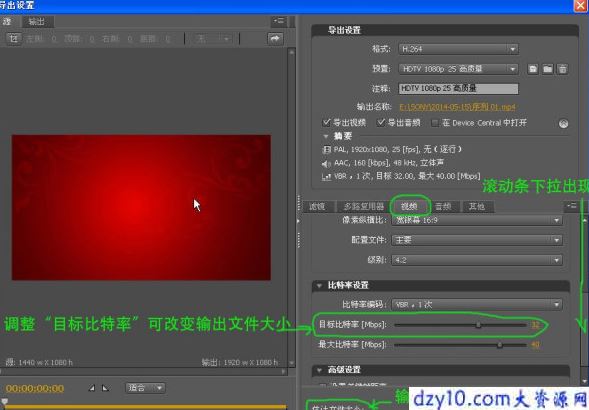
Task: Open the 像素纵横比 宽银幕 16:9 dropdown
Action: coord(477,220)
